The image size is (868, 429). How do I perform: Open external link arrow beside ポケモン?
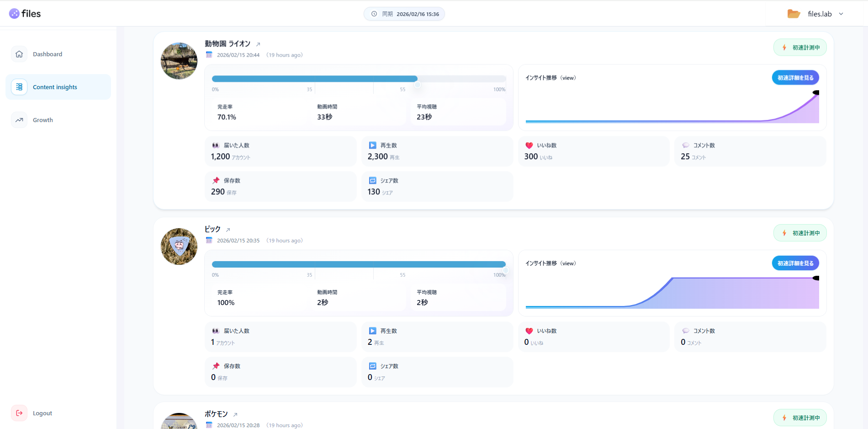(x=235, y=415)
